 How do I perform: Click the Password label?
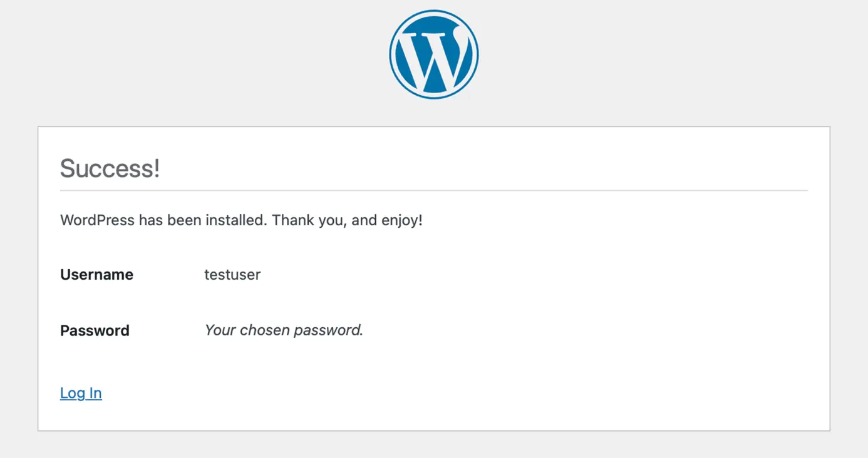coord(95,330)
